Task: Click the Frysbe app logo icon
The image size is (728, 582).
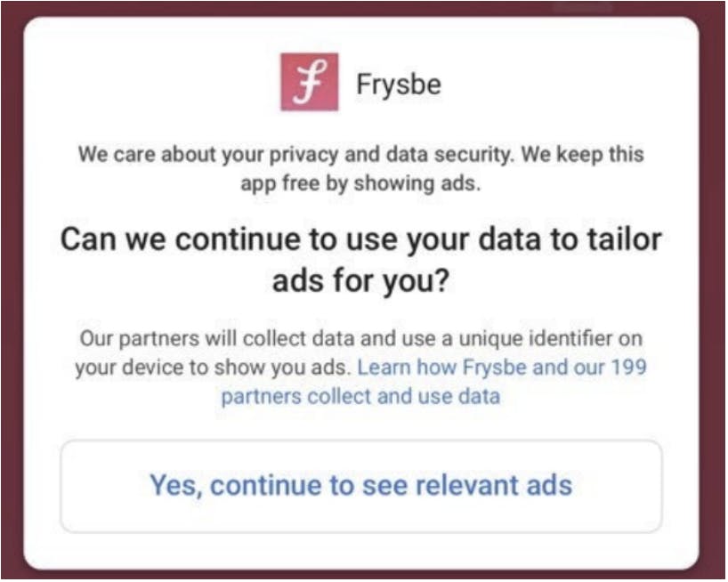Action: pos(310,82)
